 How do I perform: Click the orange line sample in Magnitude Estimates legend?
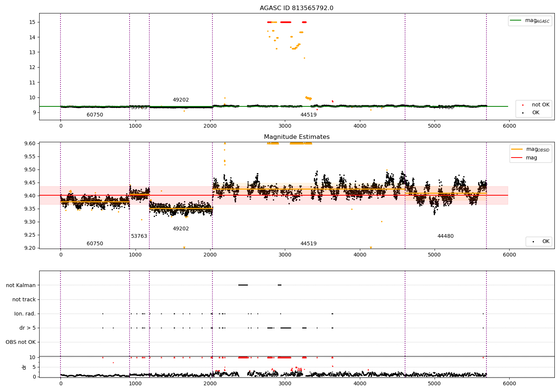pos(517,149)
